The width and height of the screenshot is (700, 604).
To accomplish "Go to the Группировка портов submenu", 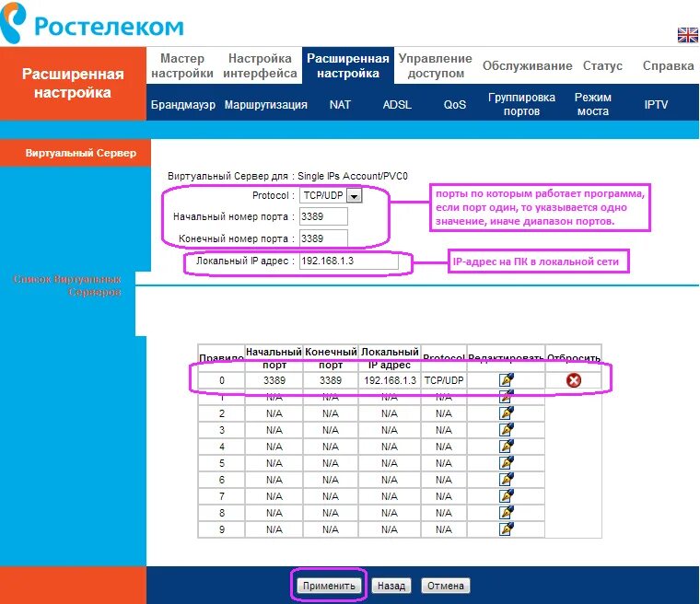I will click(521, 104).
